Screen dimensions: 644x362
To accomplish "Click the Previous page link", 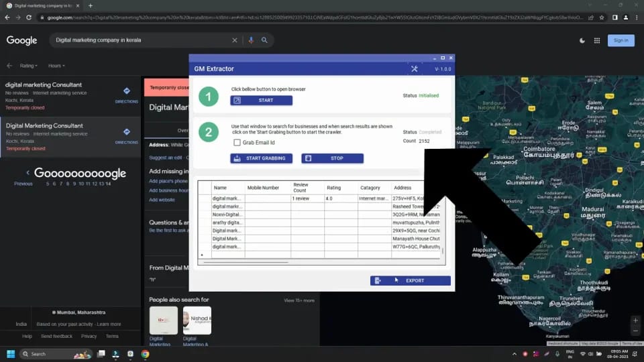I will click(x=23, y=184).
